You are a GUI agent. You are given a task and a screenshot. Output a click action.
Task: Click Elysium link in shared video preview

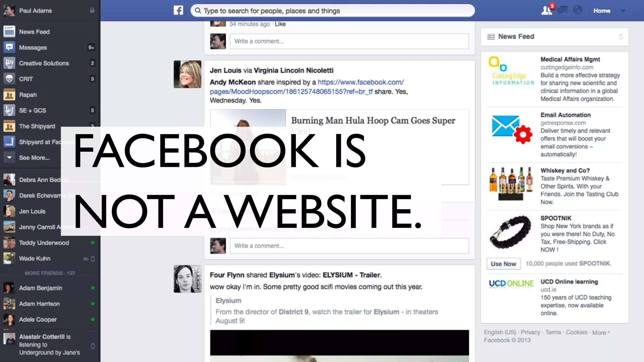(x=228, y=301)
